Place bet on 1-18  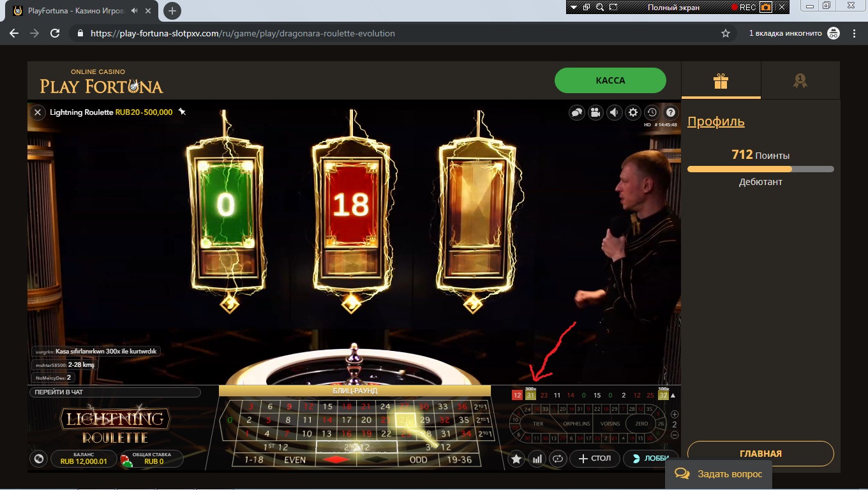pyautogui.click(x=253, y=459)
